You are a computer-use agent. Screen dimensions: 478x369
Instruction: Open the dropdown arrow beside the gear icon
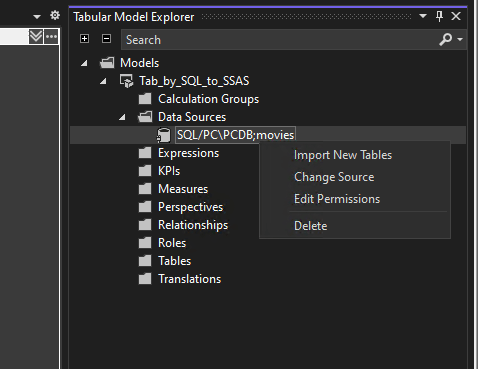(x=37, y=16)
